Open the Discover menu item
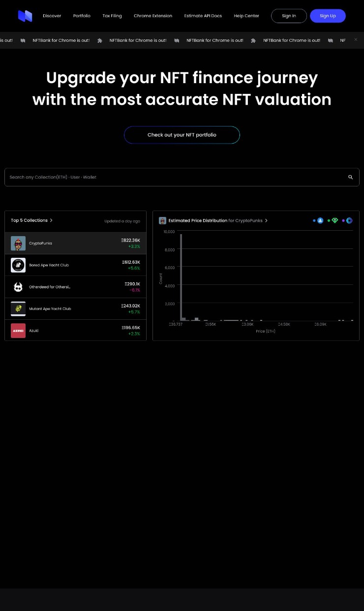This screenshot has height=611, width=364. (52, 16)
